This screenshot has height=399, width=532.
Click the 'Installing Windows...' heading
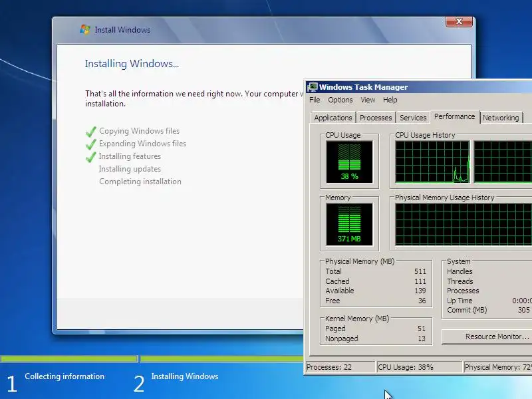pyautogui.click(x=132, y=64)
